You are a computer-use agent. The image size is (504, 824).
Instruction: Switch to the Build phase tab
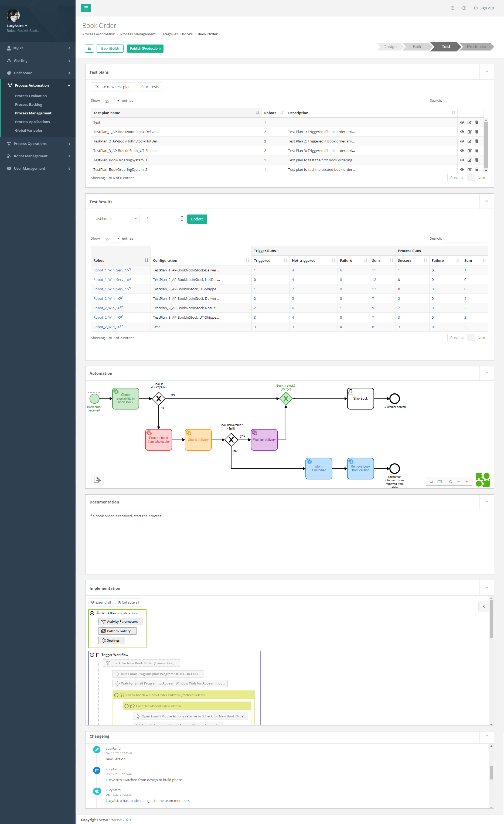point(417,47)
